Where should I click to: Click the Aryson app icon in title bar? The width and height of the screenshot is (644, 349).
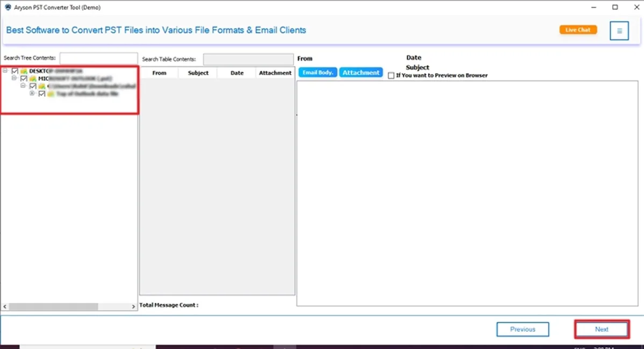tap(8, 8)
